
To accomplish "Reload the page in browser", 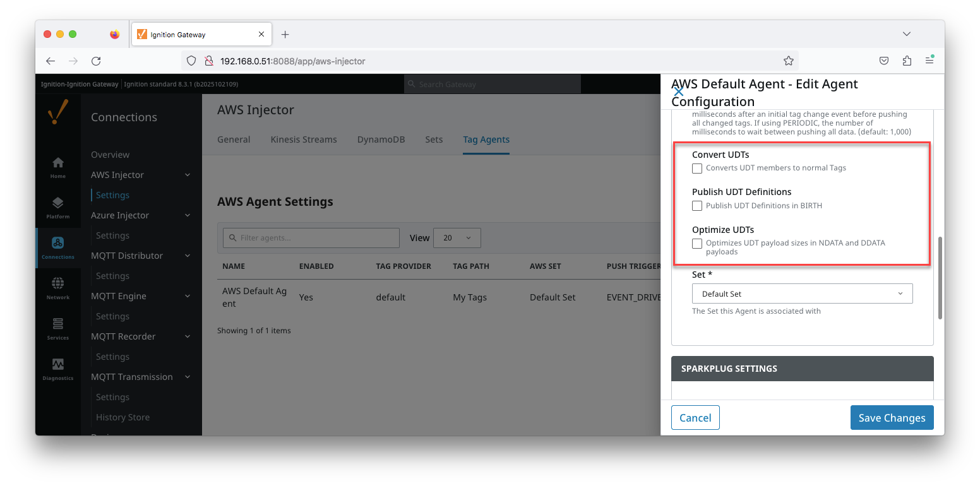I will coord(96,61).
